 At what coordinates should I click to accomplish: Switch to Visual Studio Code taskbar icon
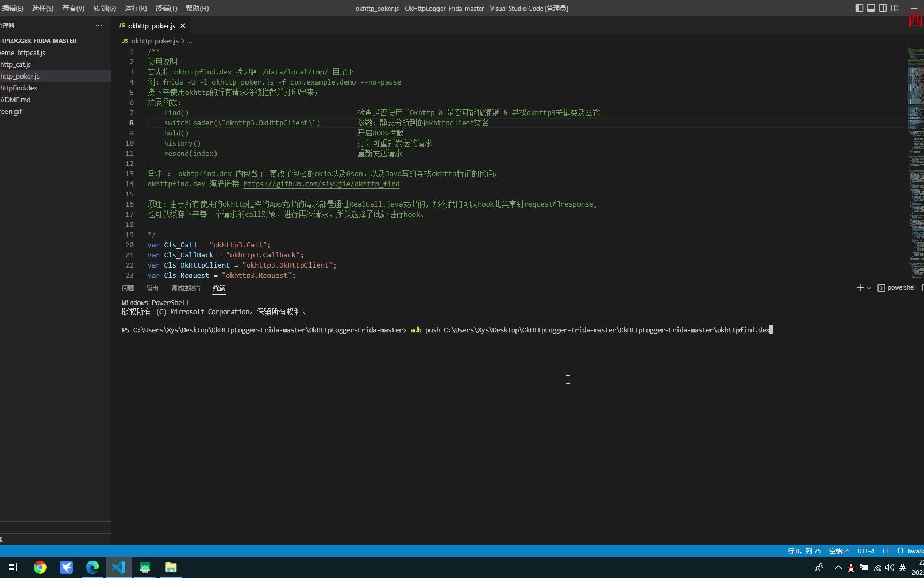click(119, 567)
